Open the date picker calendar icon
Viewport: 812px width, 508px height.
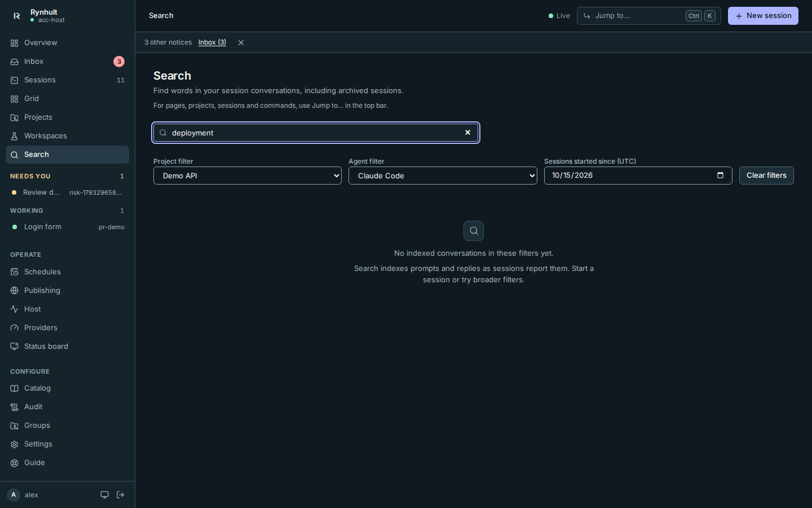point(720,176)
